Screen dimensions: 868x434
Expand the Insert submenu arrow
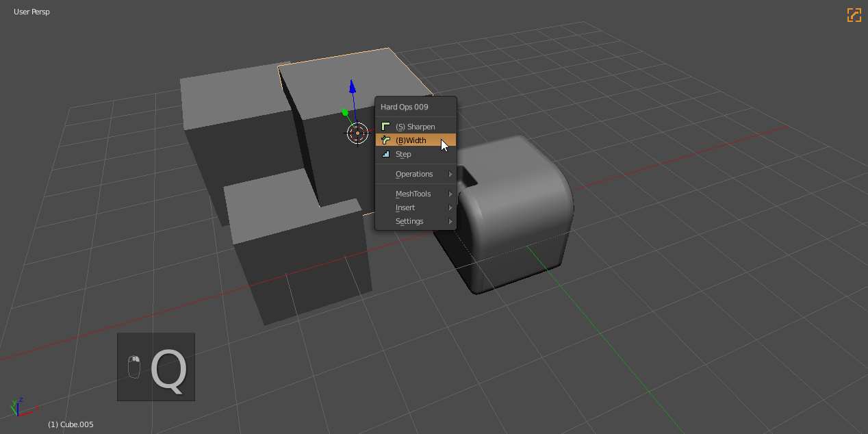coord(450,207)
